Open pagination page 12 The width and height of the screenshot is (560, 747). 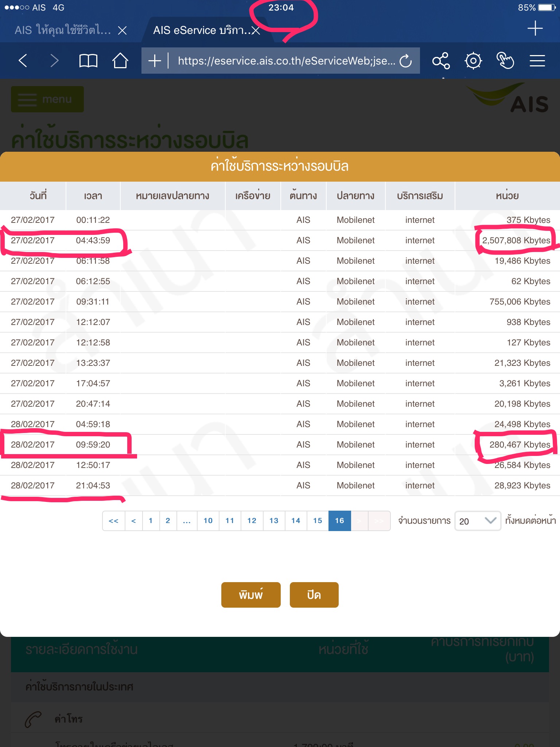pos(252,521)
